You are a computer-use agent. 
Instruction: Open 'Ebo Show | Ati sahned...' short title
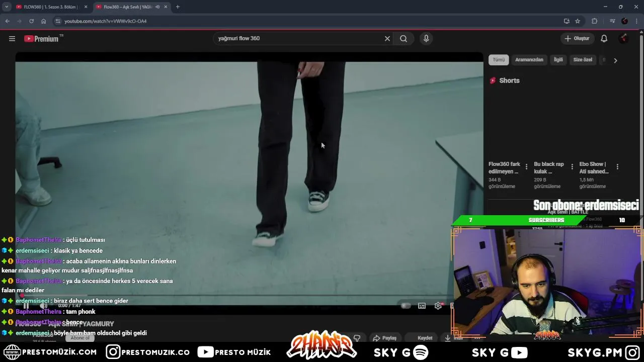594,168
